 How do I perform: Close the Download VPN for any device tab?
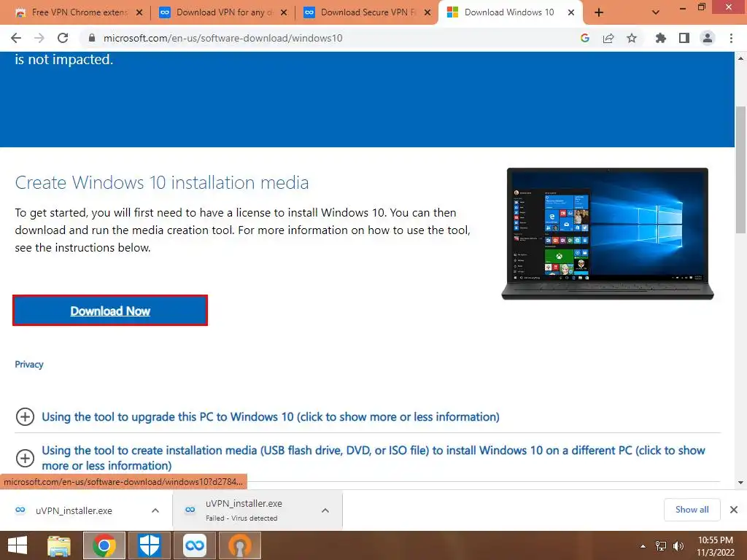[284, 12]
